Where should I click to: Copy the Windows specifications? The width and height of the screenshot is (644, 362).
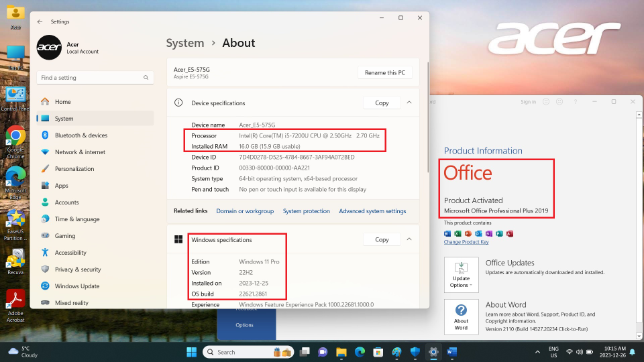(x=382, y=240)
